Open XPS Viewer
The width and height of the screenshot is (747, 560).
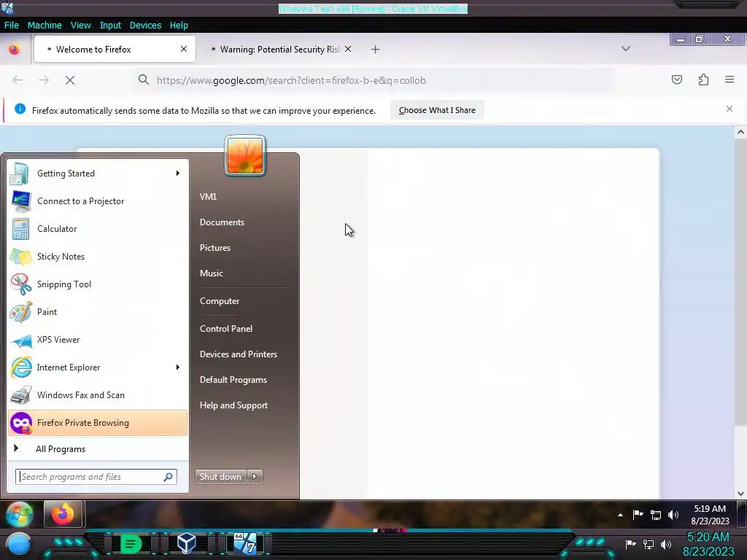98,340
